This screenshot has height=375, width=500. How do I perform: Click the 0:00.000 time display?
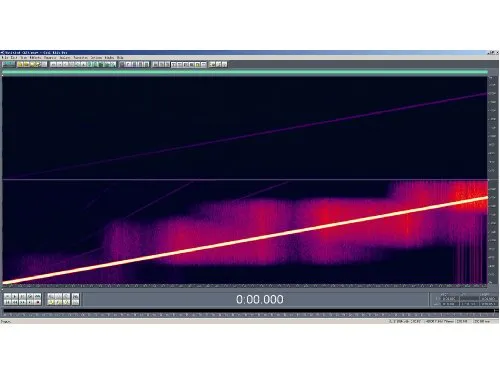pyautogui.click(x=260, y=299)
